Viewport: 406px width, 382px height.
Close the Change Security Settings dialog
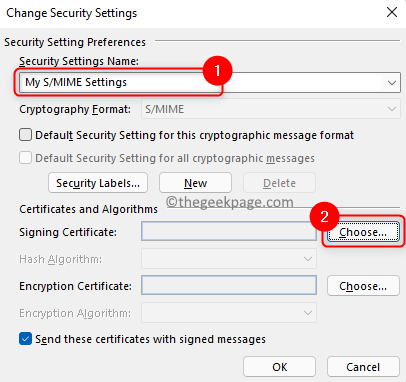tap(392, 13)
